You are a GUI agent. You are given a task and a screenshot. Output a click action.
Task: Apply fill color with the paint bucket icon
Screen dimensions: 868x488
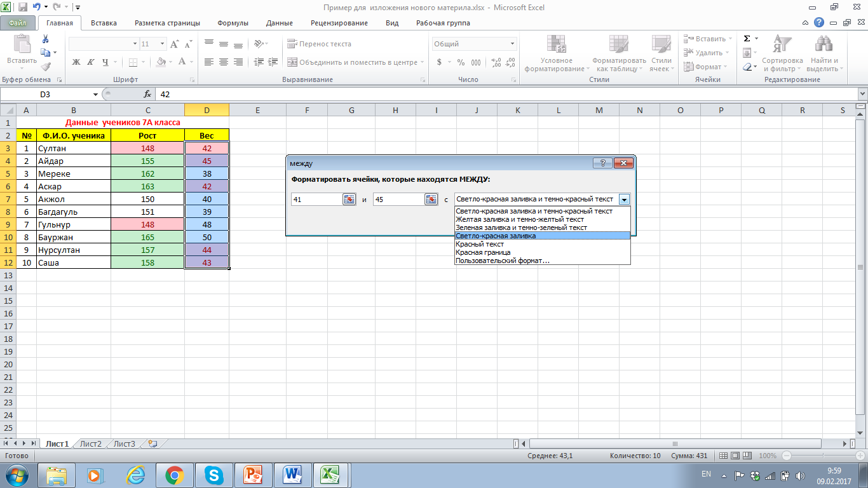(161, 62)
